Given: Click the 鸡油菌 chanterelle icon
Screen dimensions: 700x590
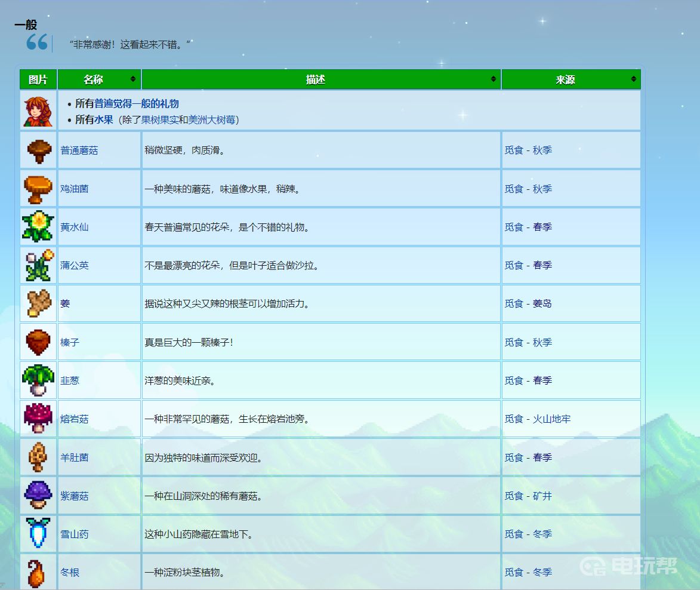Looking at the screenshot, I should [38, 189].
